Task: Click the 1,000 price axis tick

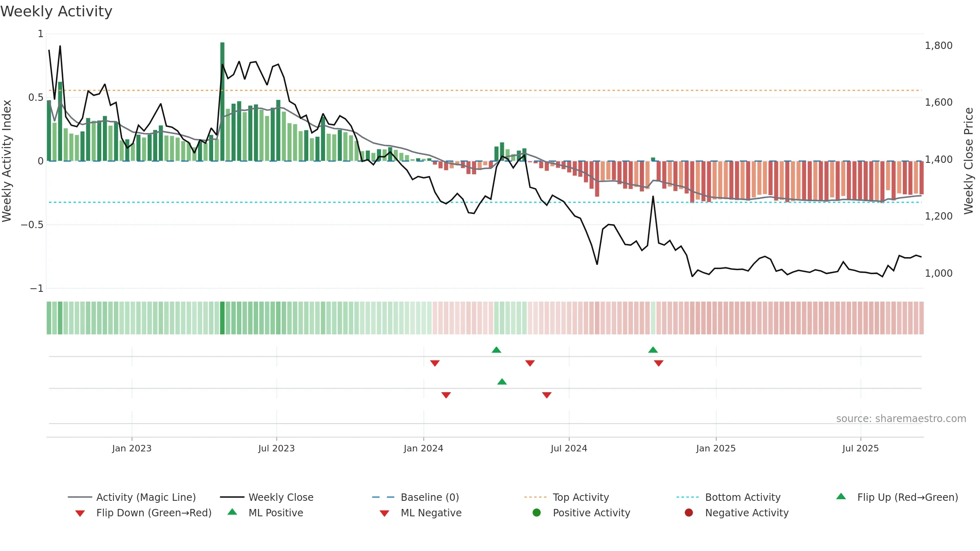Action: (939, 273)
